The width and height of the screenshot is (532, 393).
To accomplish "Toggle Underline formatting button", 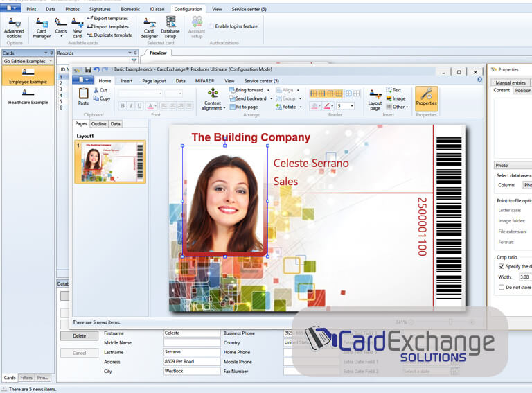I will point(139,106).
